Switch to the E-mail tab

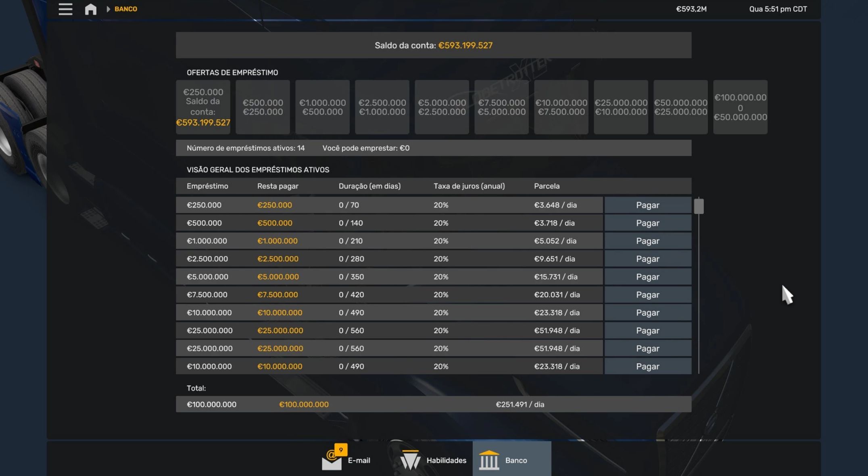point(359,460)
